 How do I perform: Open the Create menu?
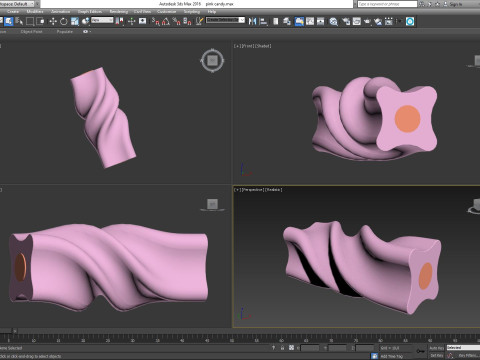coord(13,12)
